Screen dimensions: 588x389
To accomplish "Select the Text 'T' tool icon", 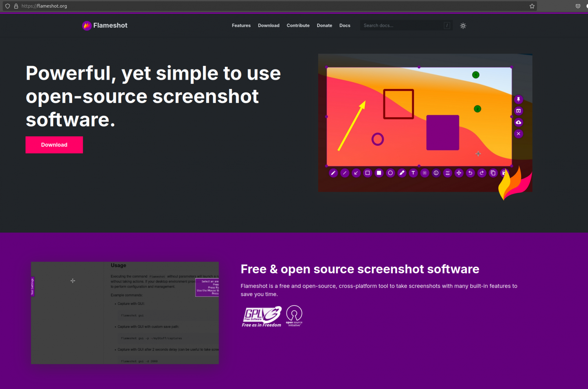I will pyautogui.click(x=413, y=173).
